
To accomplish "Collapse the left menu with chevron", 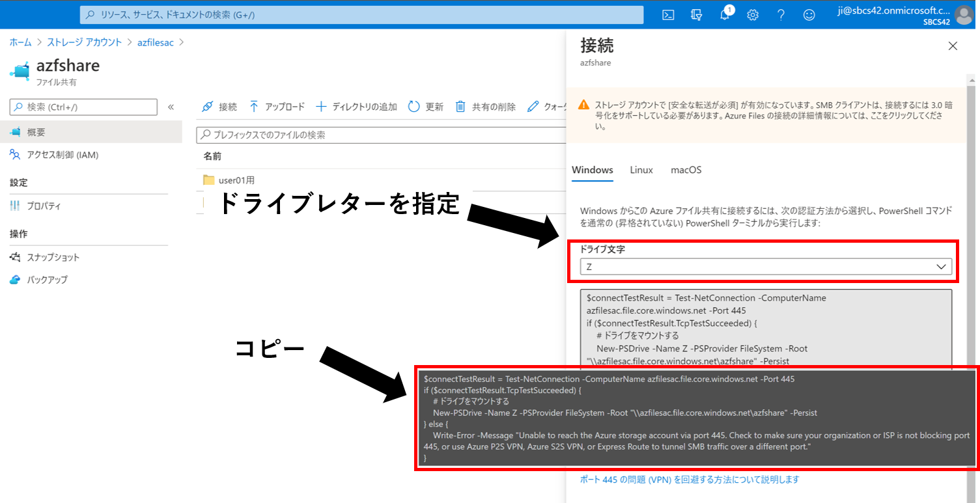I will (x=171, y=107).
